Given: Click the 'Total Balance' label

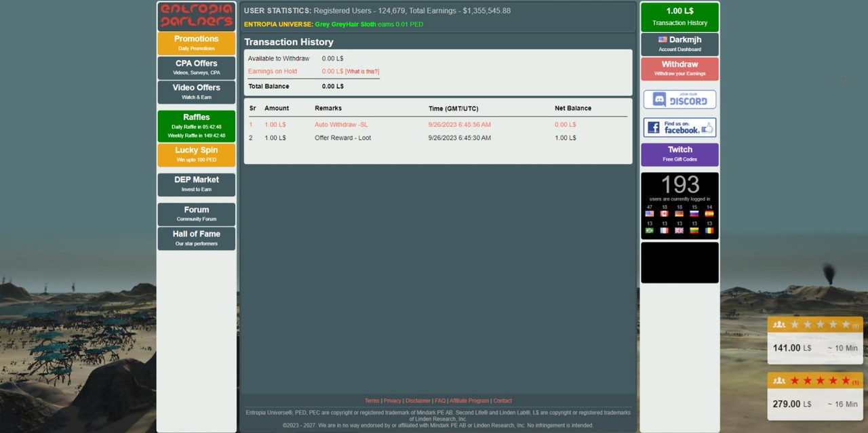Looking at the screenshot, I should 269,86.
